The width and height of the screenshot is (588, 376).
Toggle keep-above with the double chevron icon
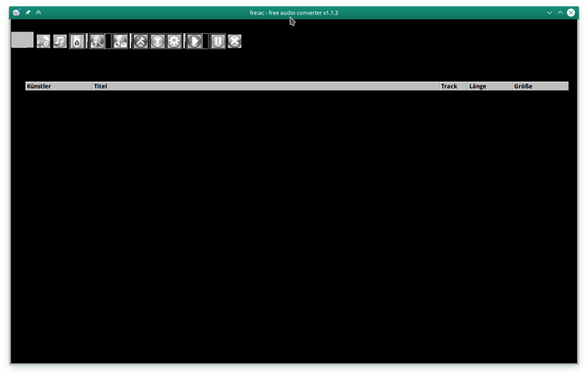pyautogui.click(x=38, y=13)
